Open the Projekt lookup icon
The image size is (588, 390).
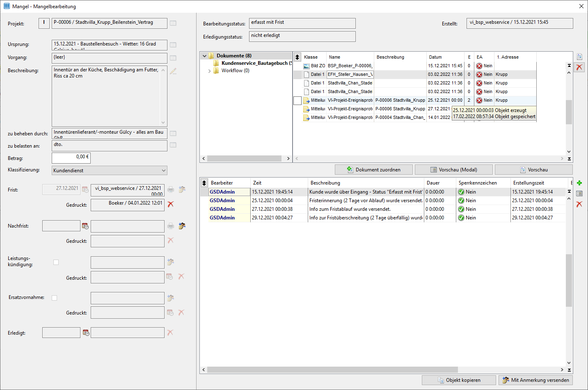click(x=173, y=23)
